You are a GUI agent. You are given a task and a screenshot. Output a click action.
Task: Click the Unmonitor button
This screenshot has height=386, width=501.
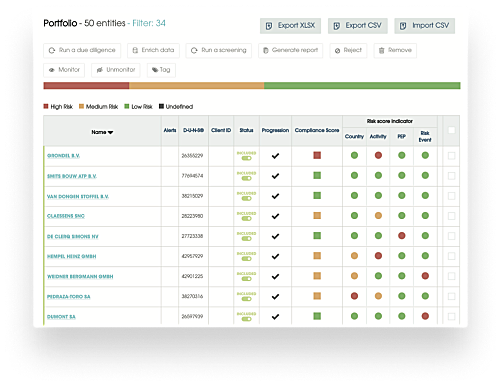pyautogui.click(x=116, y=70)
